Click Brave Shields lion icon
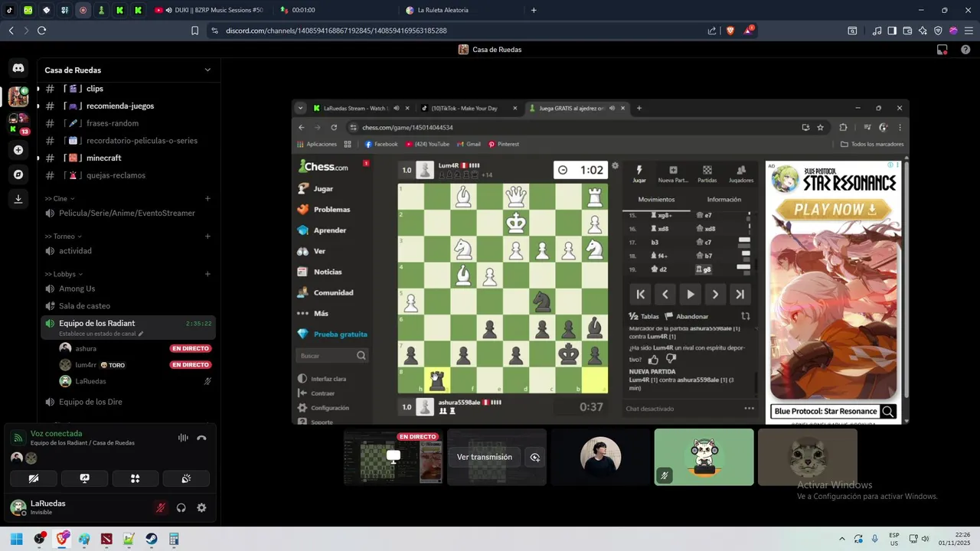Screen dimensions: 980x551 (x=729, y=31)
